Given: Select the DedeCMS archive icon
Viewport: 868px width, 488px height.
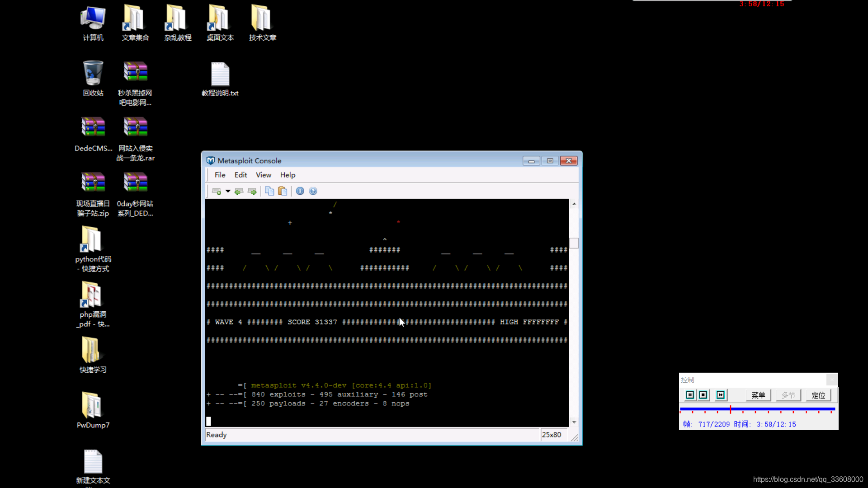Looking at the screenshot, I should [93, 134].
